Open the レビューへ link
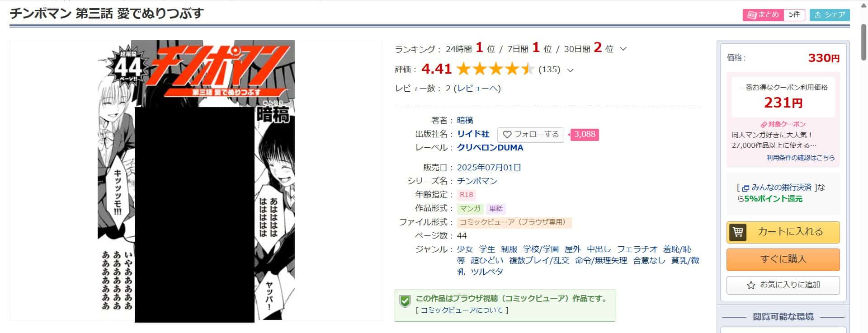The width and height of the screenshot is (868, 333). (477, 89)
